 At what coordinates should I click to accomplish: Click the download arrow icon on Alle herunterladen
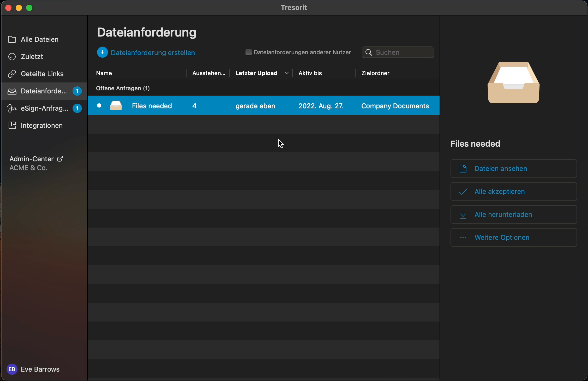pyautogui.click(x=463, y=215)
